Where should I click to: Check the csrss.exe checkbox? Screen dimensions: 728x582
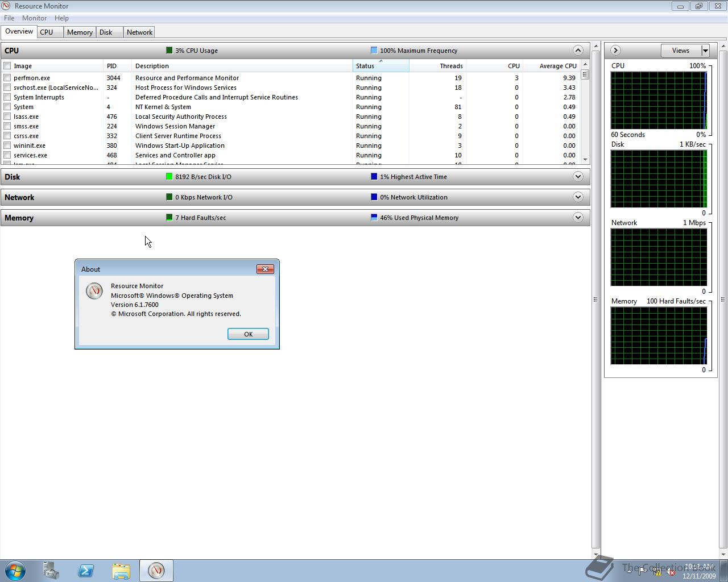(7, 136)
